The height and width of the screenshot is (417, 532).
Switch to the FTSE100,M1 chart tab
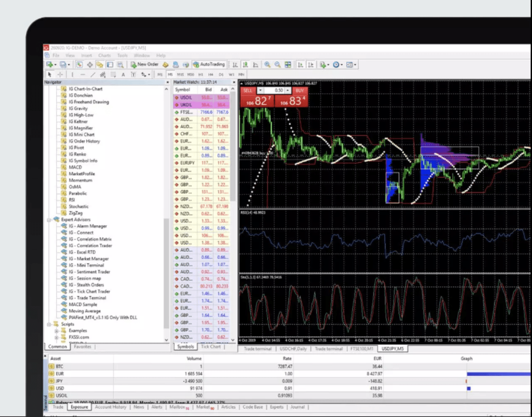click(362, 349)
